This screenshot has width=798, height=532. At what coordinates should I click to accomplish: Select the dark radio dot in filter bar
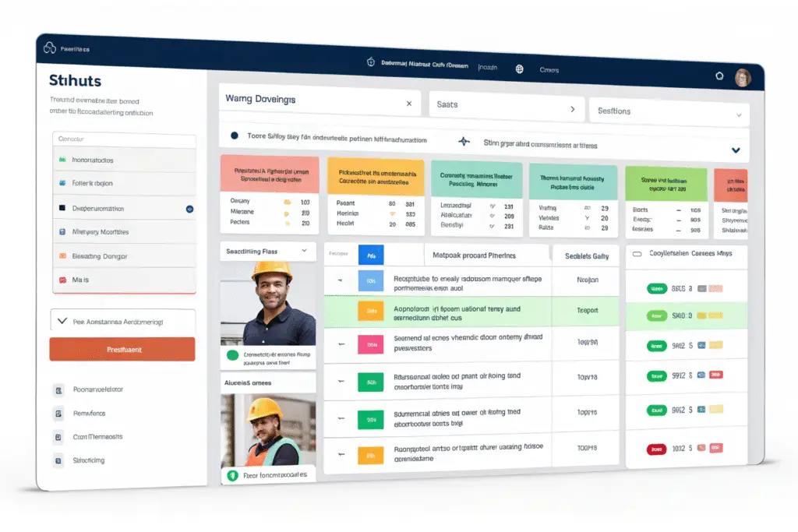point(234,136)
